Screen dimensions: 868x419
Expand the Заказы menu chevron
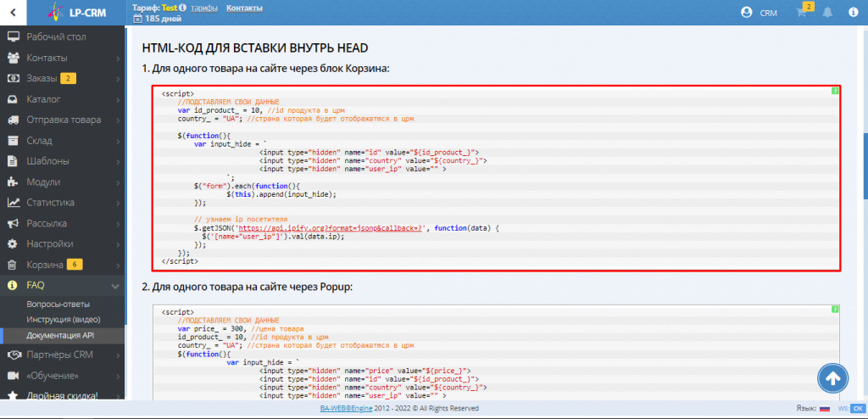(x=119, y=79)
